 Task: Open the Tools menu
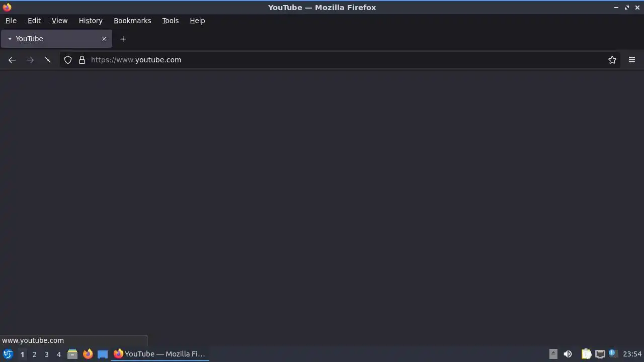tap(170, 21)
